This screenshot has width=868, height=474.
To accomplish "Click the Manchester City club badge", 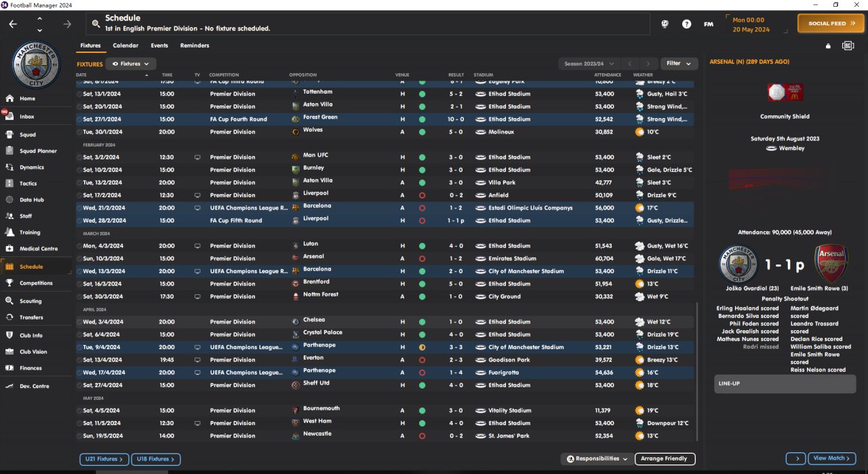I will tap(36, 65).
